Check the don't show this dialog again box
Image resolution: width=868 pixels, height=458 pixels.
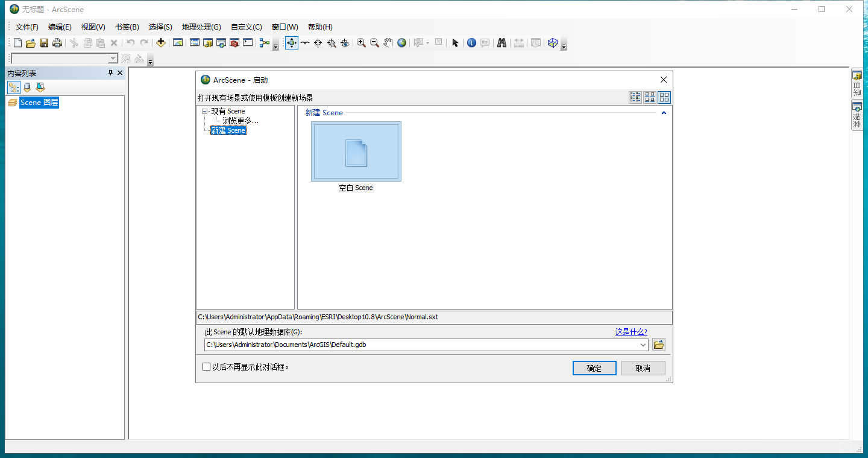(x=207, y=366)
